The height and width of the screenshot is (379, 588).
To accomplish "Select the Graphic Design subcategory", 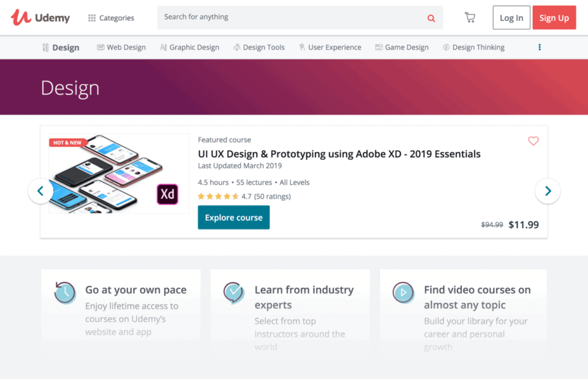I will (x=189, y=47).
